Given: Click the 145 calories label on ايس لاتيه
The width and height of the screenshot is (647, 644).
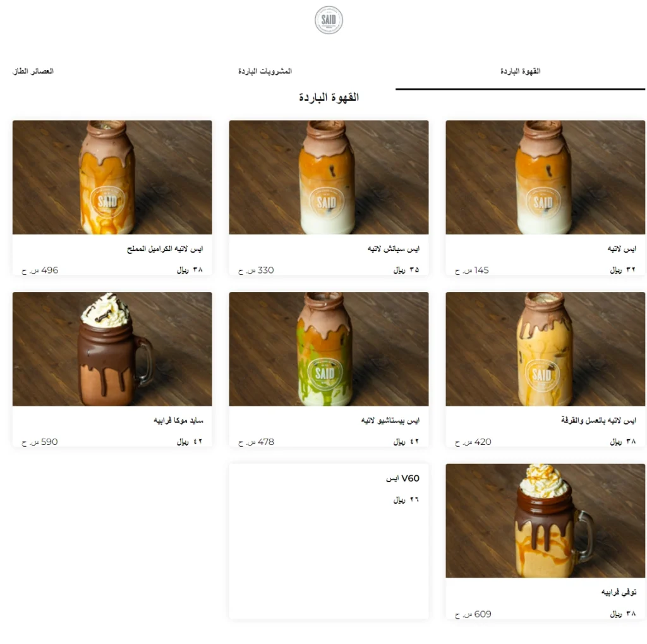Looking at the screenshot, I should point(472,270).
